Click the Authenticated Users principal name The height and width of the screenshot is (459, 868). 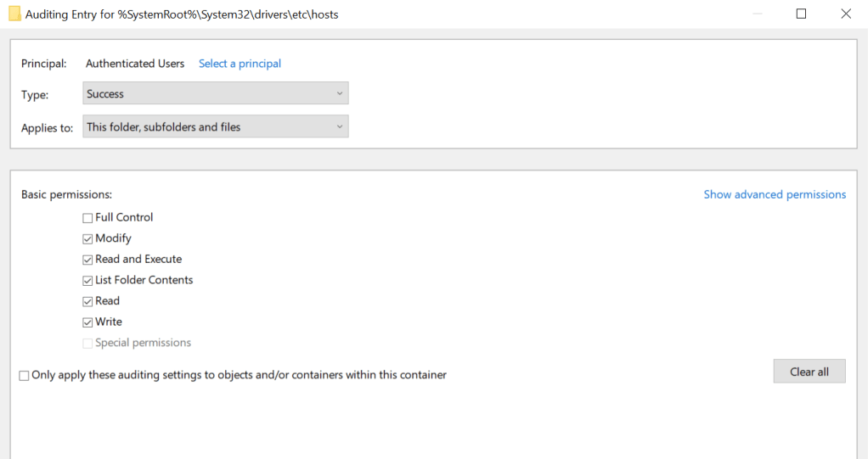pyautogui.click(x=135, y=64)
